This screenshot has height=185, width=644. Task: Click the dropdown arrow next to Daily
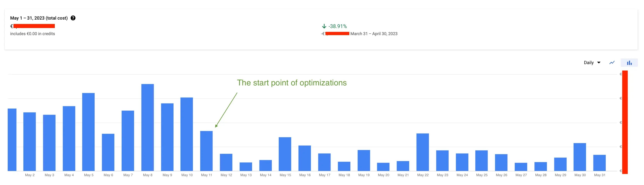pos(599,63)
